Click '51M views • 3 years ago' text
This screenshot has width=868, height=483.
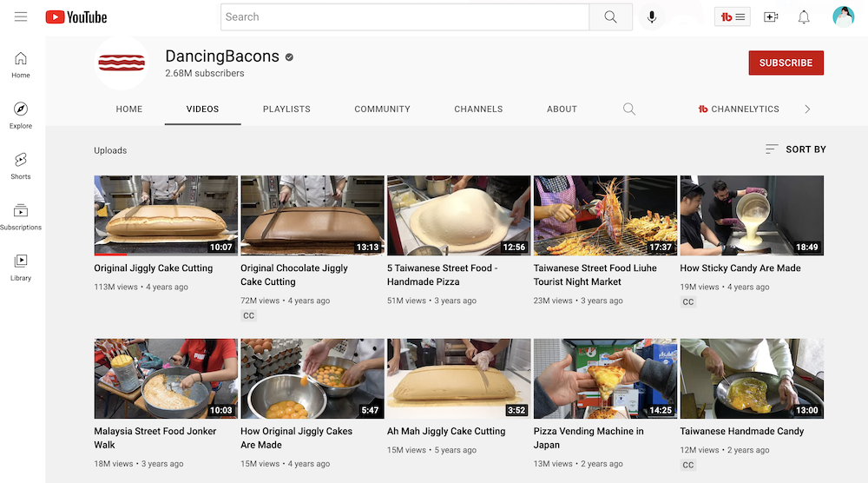(x=431, y=301)
